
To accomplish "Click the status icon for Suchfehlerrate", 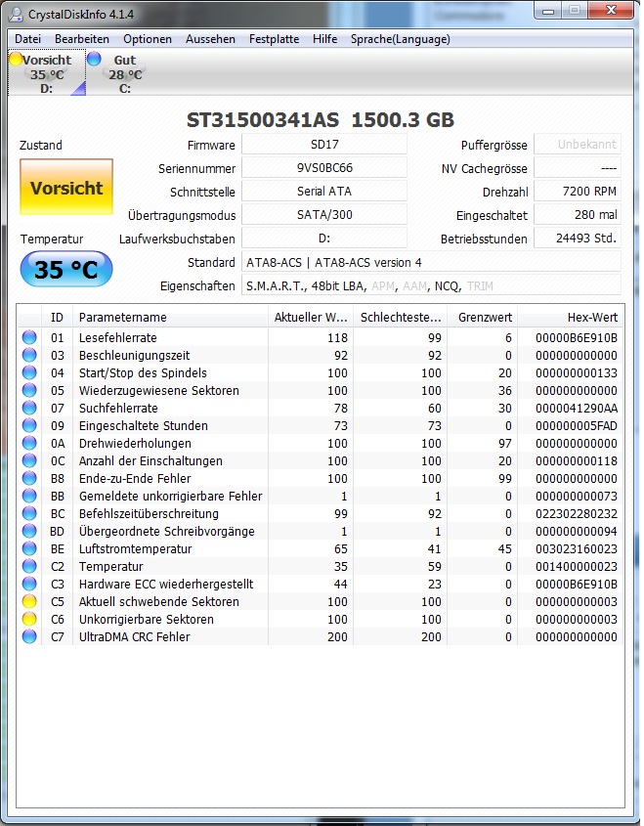I will click(x=29, y=408).
